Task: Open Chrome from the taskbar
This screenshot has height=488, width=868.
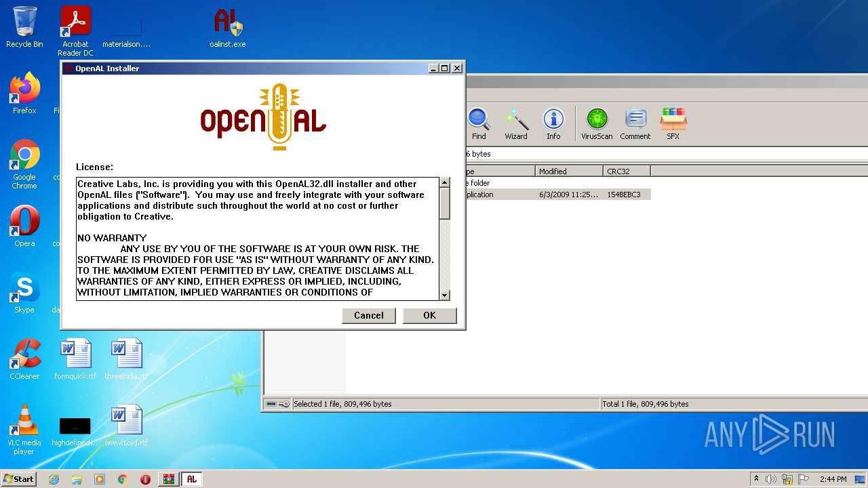Action: click(123, 479)
